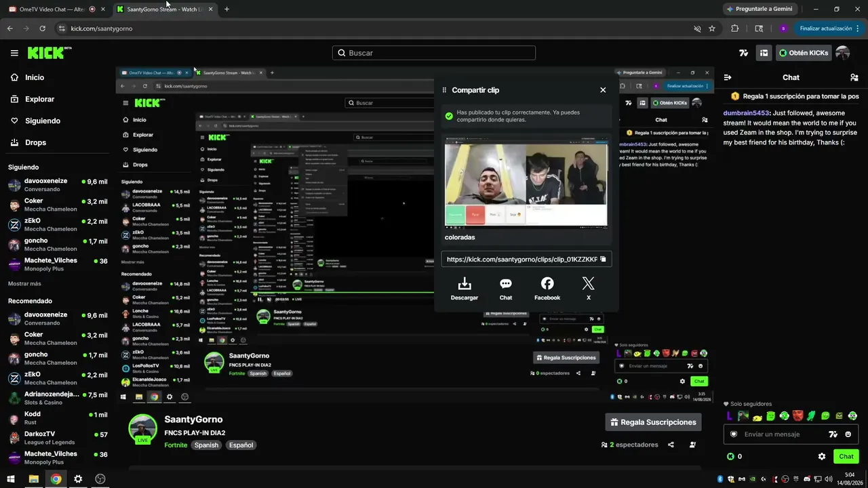Viewport: 868px width, 488px height.
Task: Expand the Siguiendo list with Mostrar más
Action: click(x=24, y=284)
